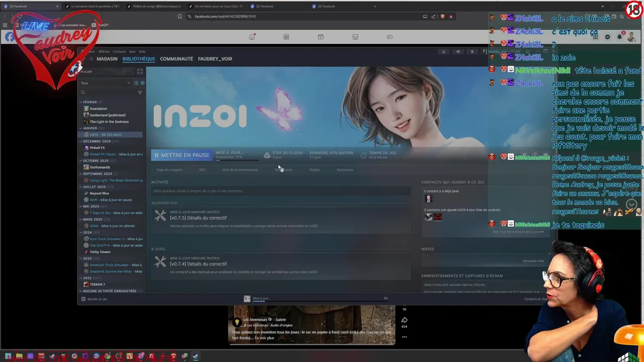Open the Jeux menu in Steam
Screen dimensions: 644x362
132,51
